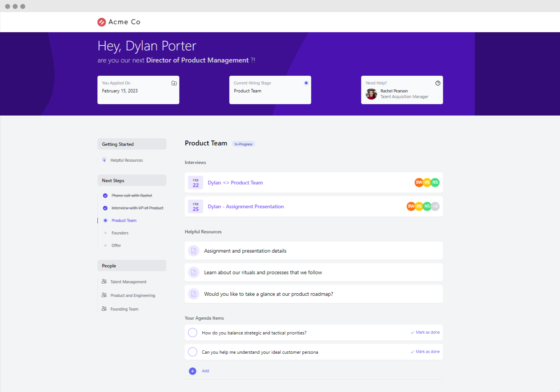Click the radio dot on Current Hiring Stage card
The height and width of the screenshot is (392, 560).
click(306, 83)
